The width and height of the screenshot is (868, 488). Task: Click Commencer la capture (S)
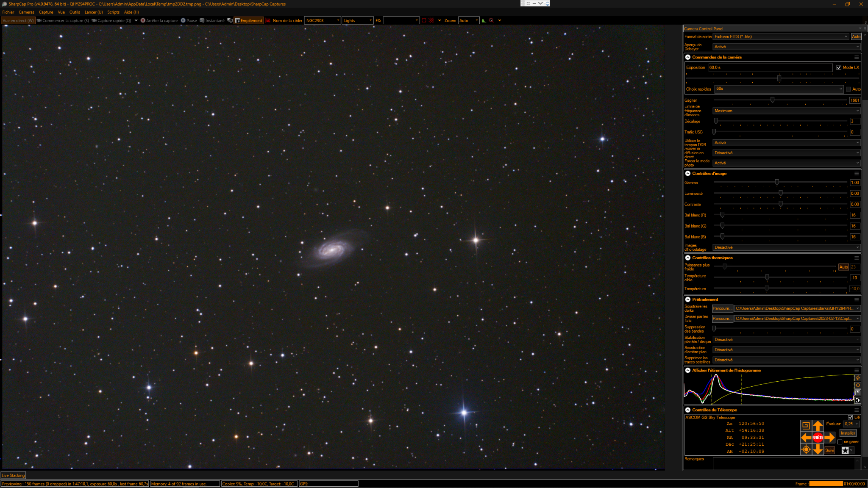[x=63, y=20]
